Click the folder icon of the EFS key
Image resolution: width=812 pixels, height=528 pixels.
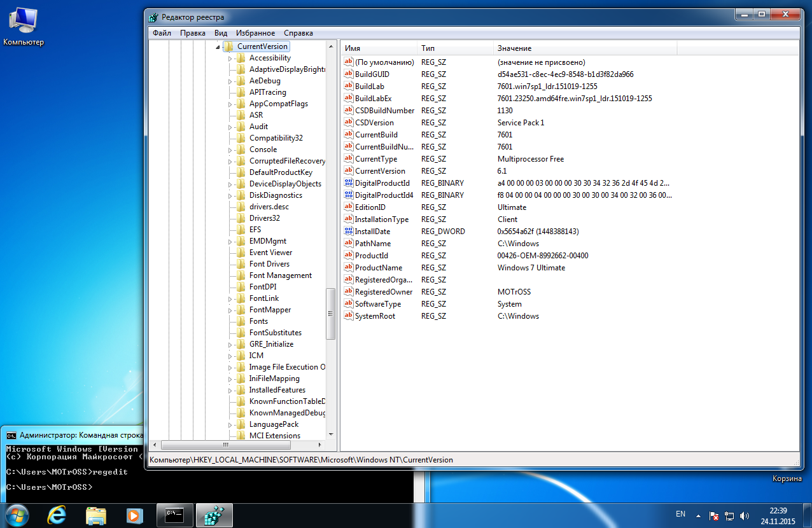[241, 230]
